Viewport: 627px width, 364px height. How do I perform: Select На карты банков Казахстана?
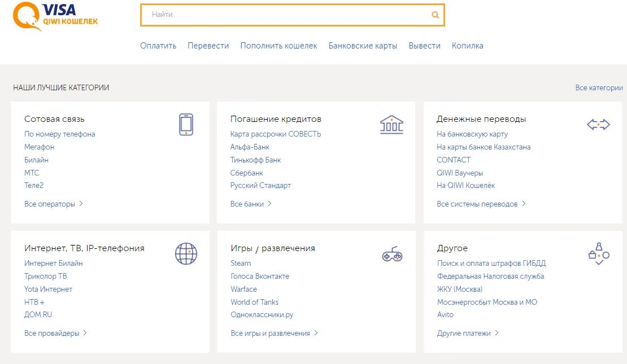(484, 147)
